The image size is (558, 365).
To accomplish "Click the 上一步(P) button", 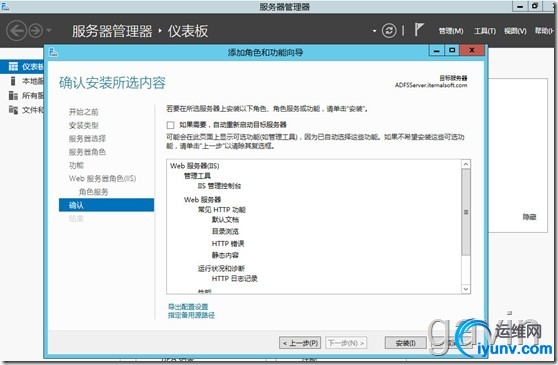I will pos(300,343).
